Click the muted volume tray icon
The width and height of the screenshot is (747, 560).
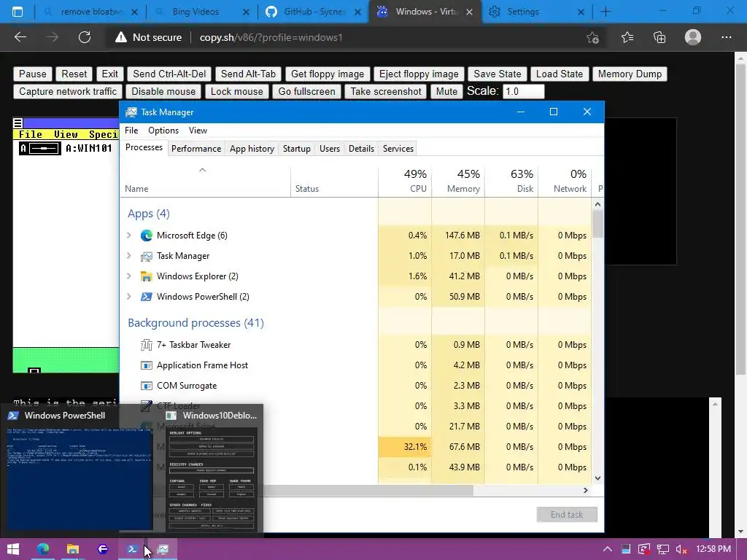pyautogui.click(x=681, y=549)
